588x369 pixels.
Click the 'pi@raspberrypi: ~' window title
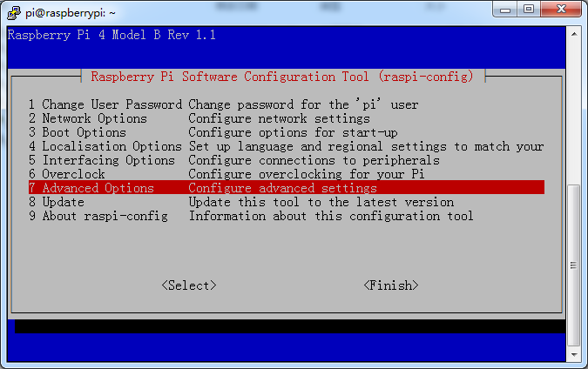coord(71,13)
